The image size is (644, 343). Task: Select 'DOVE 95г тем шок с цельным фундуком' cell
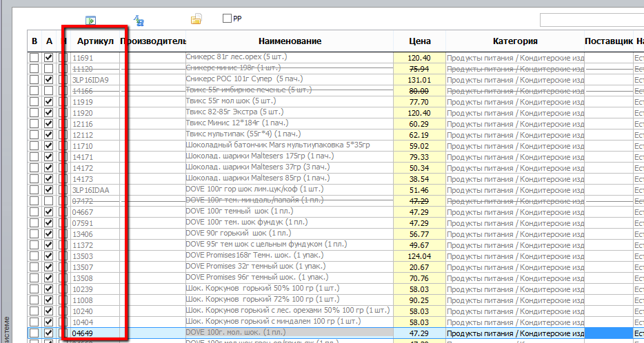[x=290, y=245]
